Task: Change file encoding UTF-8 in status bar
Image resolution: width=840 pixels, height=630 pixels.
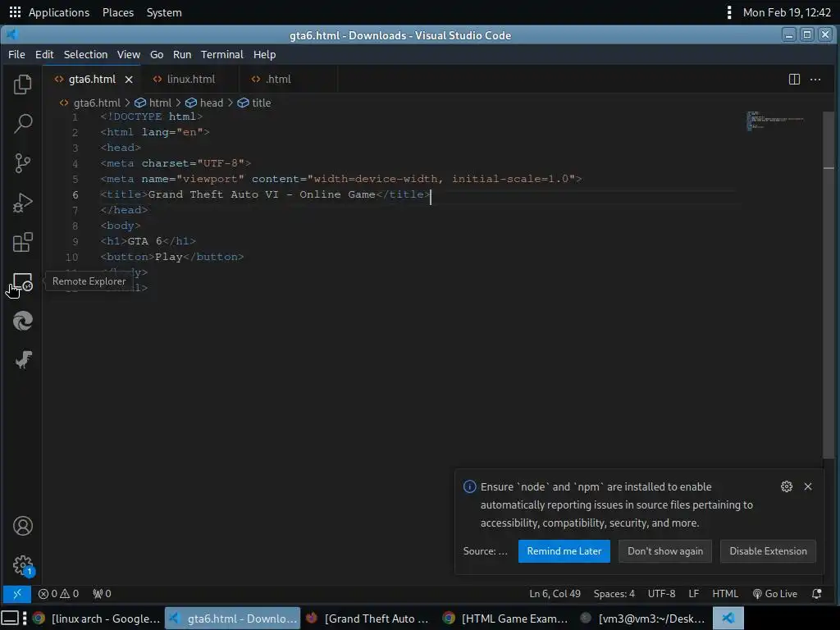Action: coord(661,594)
